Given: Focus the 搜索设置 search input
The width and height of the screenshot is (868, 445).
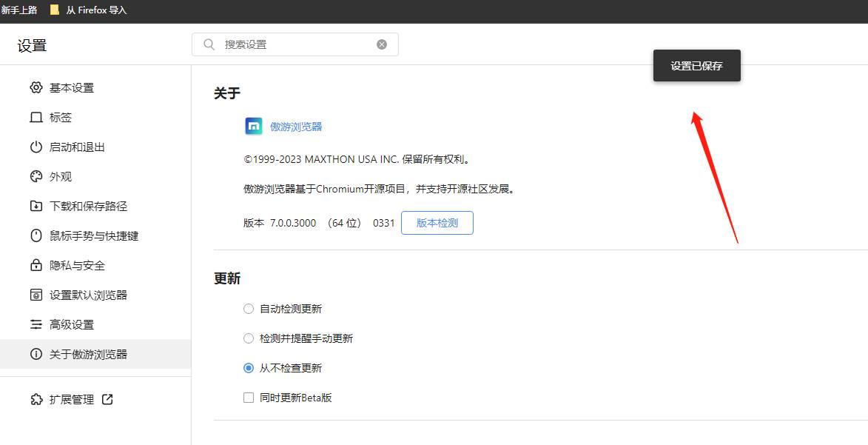Looking at the screenshot, I should (x=295, y=44).
